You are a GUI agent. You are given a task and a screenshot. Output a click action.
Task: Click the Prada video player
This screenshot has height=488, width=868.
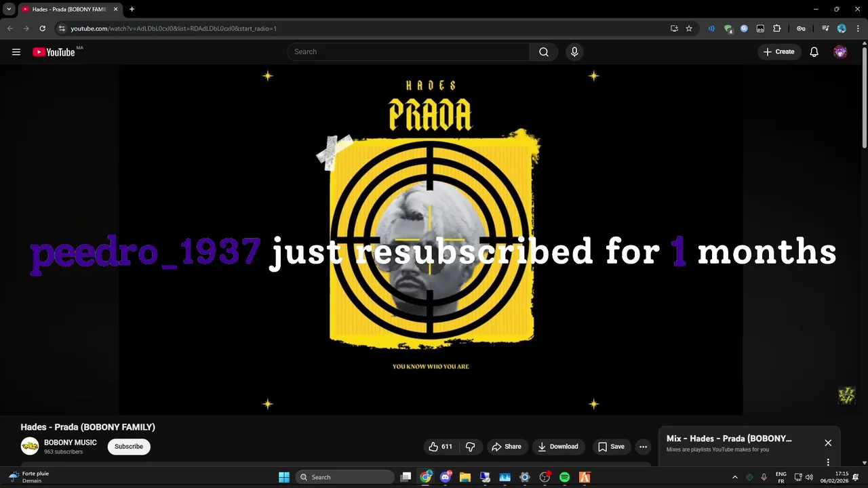click(431, 239)
